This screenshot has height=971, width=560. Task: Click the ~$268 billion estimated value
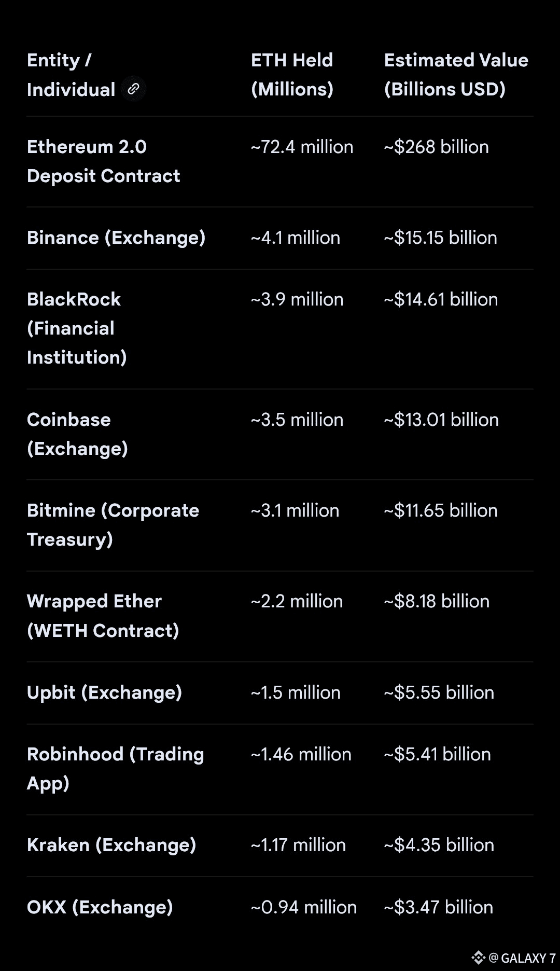point(436,147)
